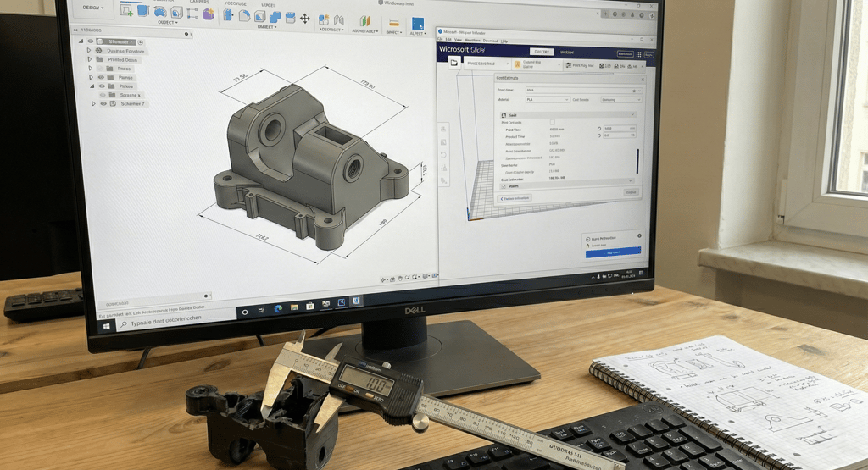Reset Print Time value with circular arrow
The width and height of the screenshot is (868, 470).
599,128
